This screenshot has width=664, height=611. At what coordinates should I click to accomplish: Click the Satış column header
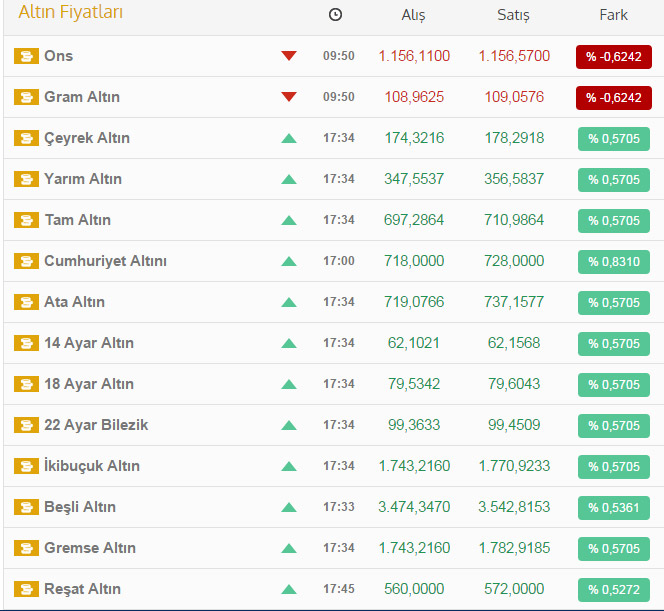tap(514, 15)
